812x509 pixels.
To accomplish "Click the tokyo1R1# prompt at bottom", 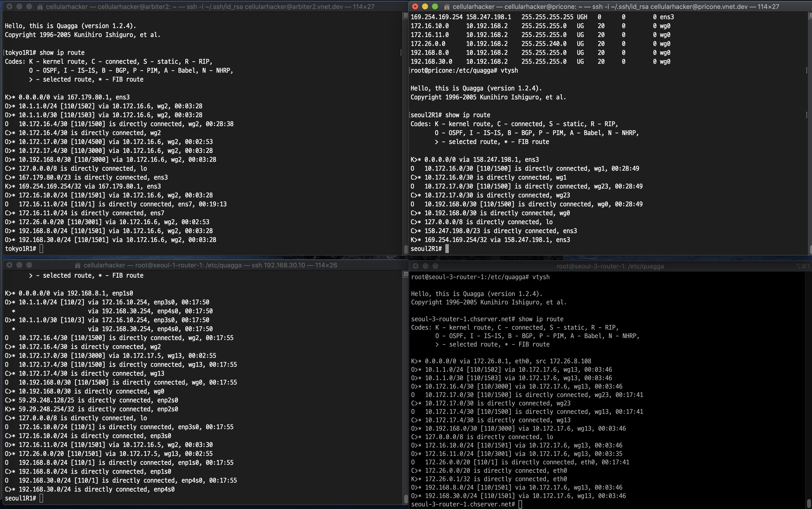I will pos(20,249).
